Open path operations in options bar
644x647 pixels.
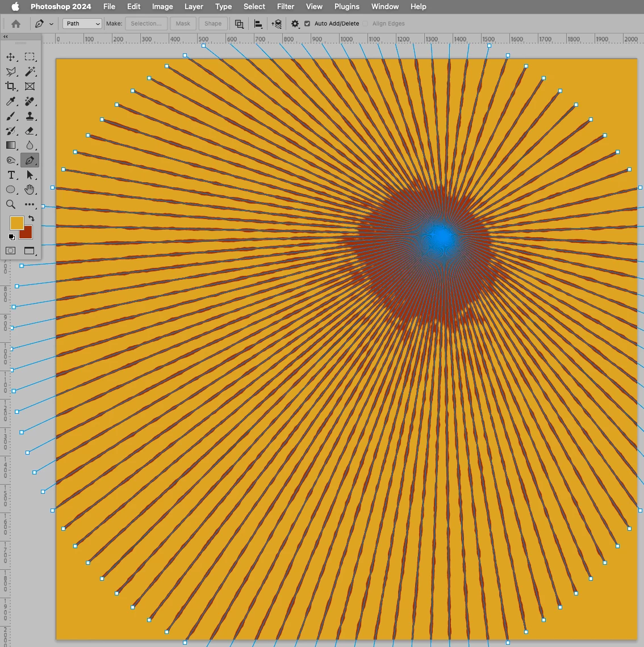coord(239,24)
